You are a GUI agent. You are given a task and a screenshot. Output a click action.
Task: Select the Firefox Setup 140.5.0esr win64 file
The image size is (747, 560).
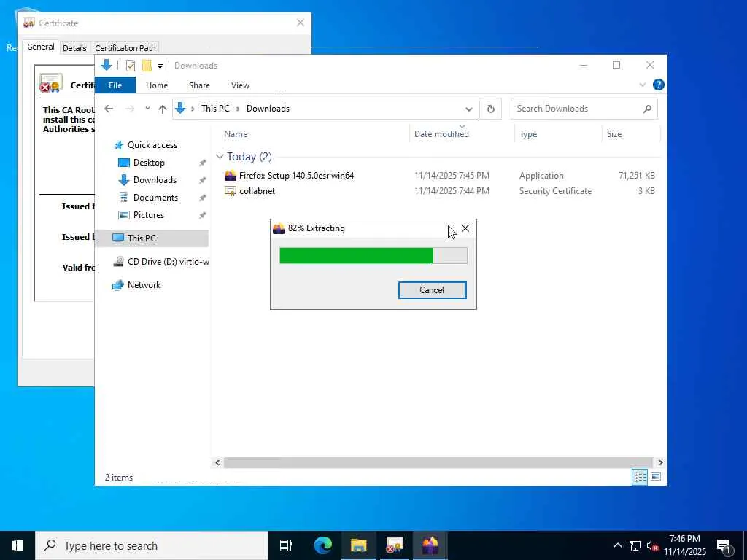(x=296, y=176)
